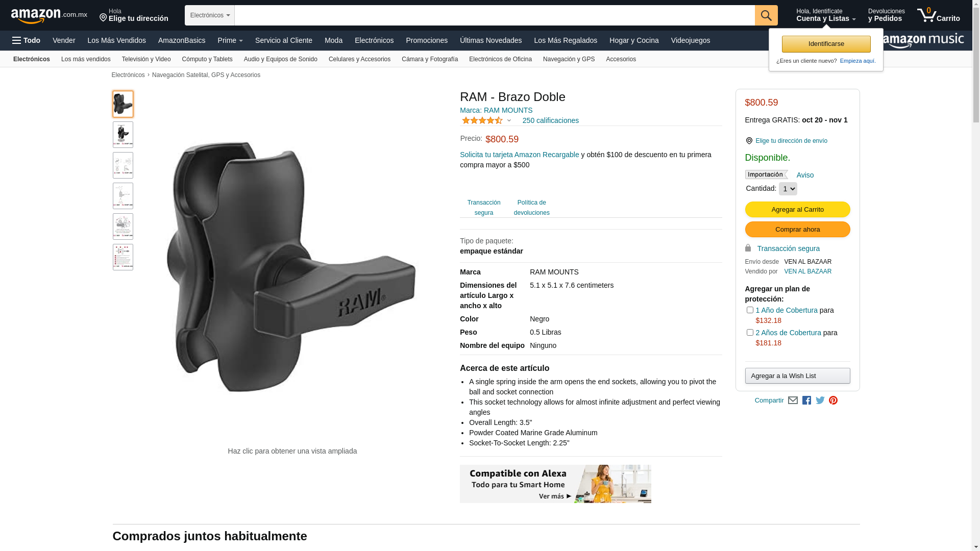The image size is (980, 551).
Task: Open the shopping cart icon
Action: [x=938, y=15]
